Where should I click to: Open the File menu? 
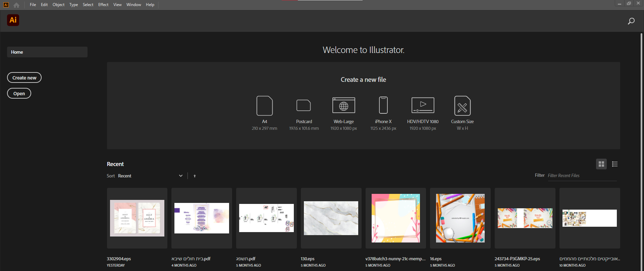tap(33, 5)
